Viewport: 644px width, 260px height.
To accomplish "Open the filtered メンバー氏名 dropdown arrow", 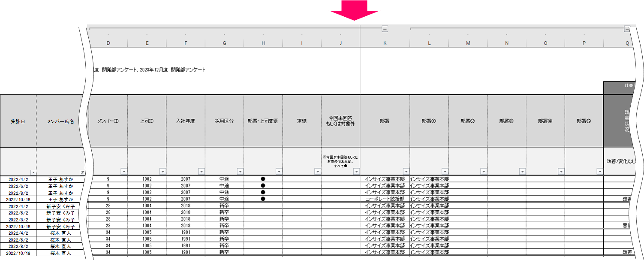I will pyautogui.click(x=82, y=172).
